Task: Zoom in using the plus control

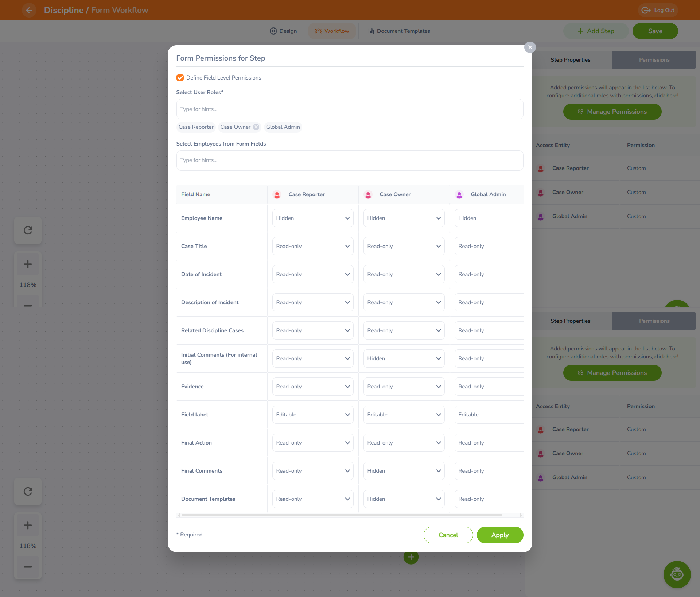Action: click(28, 264)
